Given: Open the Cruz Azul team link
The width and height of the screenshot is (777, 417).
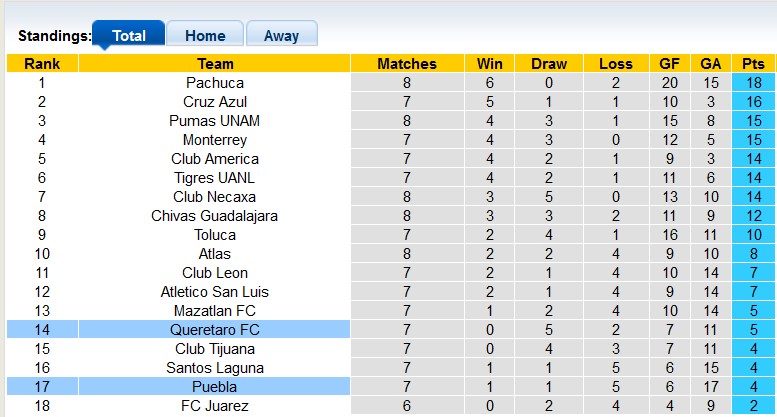Looking at the screenshot, I should 214,102.
